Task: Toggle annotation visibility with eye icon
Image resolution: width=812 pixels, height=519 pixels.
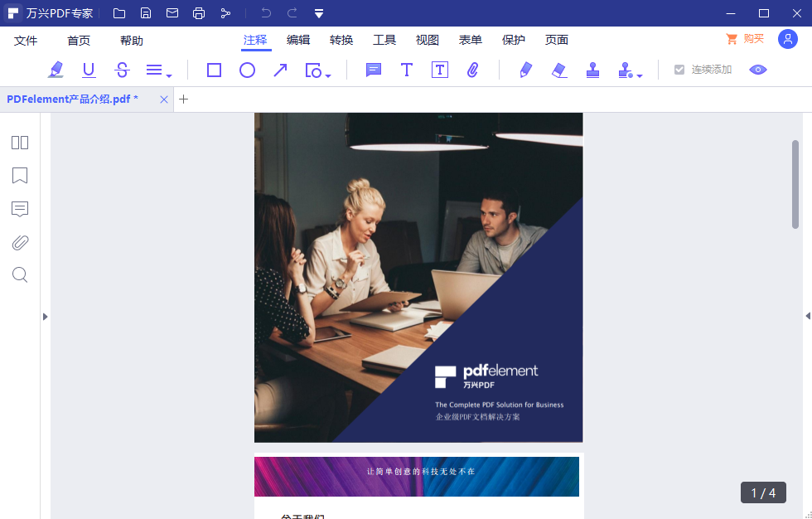Action: pyautogui.click(x=757, y=70)
